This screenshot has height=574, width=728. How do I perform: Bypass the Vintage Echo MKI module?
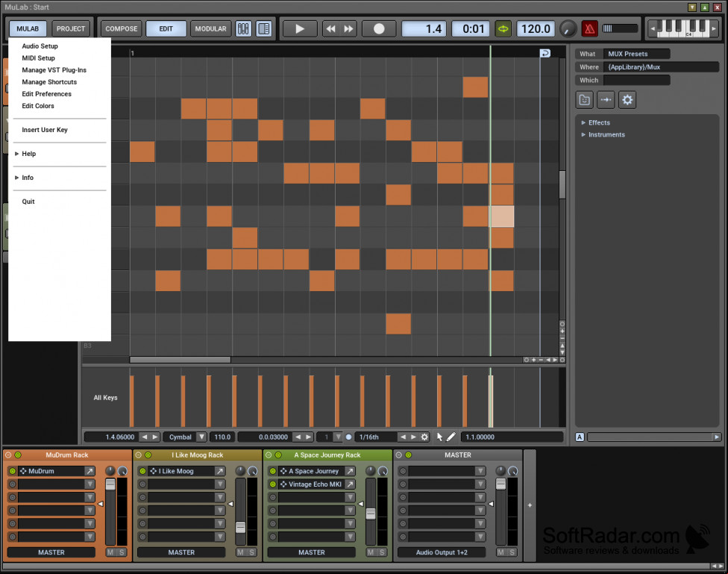tap(272, 484)
